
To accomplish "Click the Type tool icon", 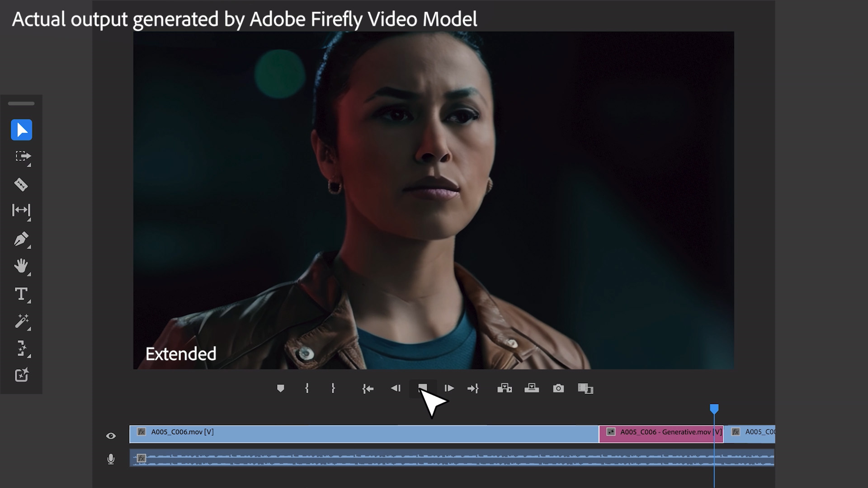I will [x=21, y=294].
